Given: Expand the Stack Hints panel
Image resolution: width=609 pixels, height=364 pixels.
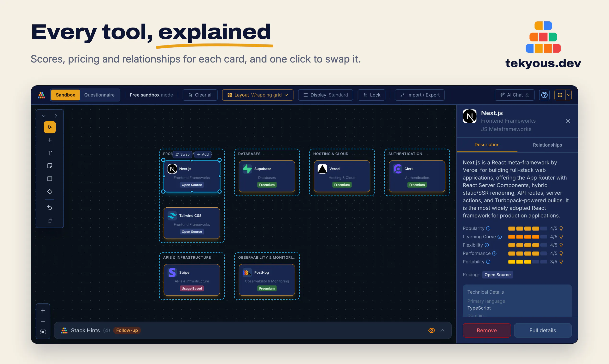Looking at the screenshot, I should pyautogui.click(x=442, y=330).
